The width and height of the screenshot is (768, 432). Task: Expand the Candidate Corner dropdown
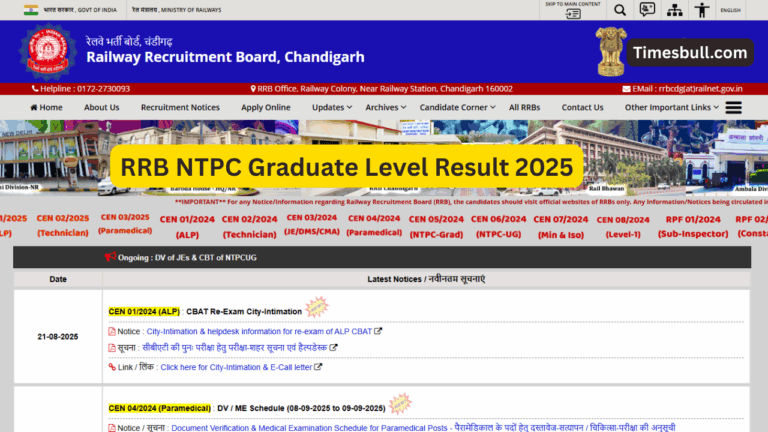click(457, 107)
